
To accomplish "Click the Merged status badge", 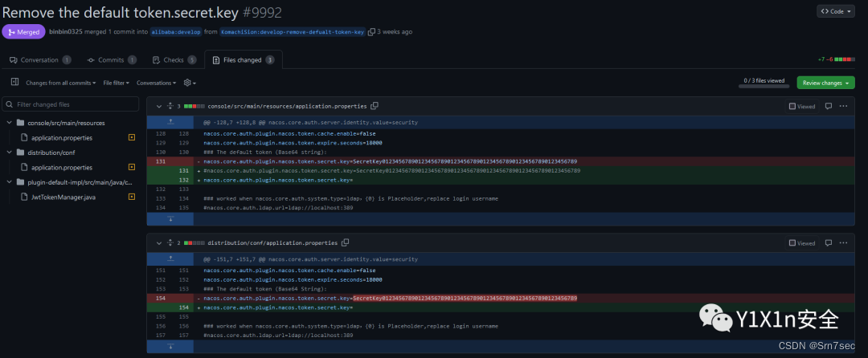I will (x=24, y=32).
